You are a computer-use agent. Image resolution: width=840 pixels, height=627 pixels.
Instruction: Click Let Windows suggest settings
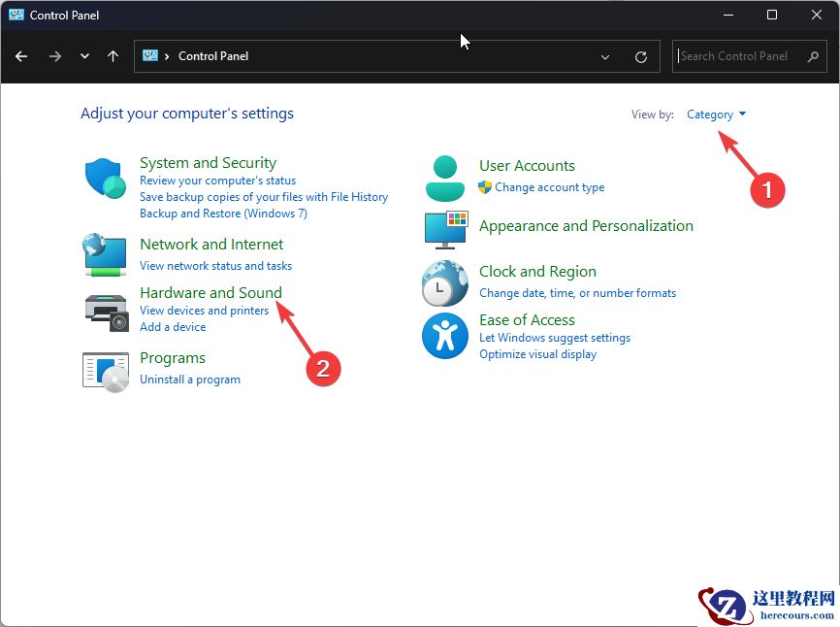[555, 338]
